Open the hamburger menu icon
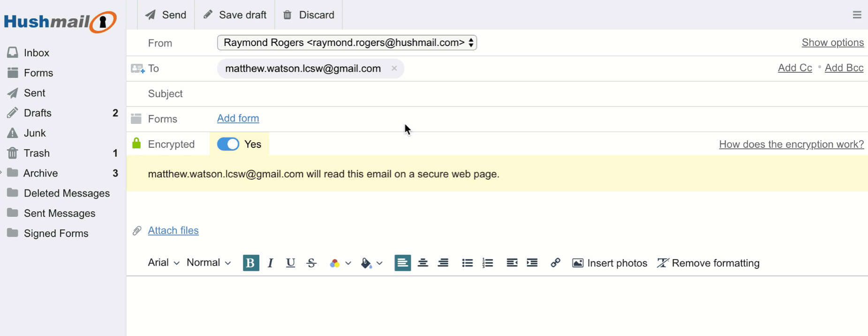This screenshot has width=868, height=336. (x=857, y=15)
